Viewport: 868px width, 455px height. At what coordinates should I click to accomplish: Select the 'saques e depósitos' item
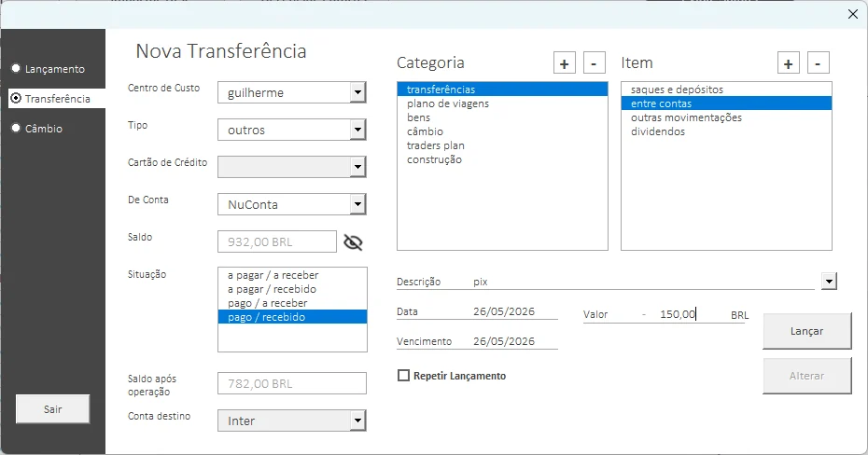(726, 89)
